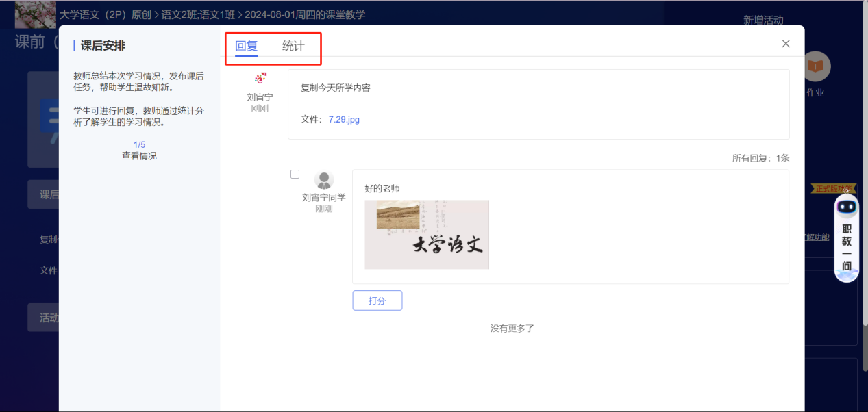Close the 课后安排 dialog with X
Viewport: 868px width, 412px height.
point(786,44)
